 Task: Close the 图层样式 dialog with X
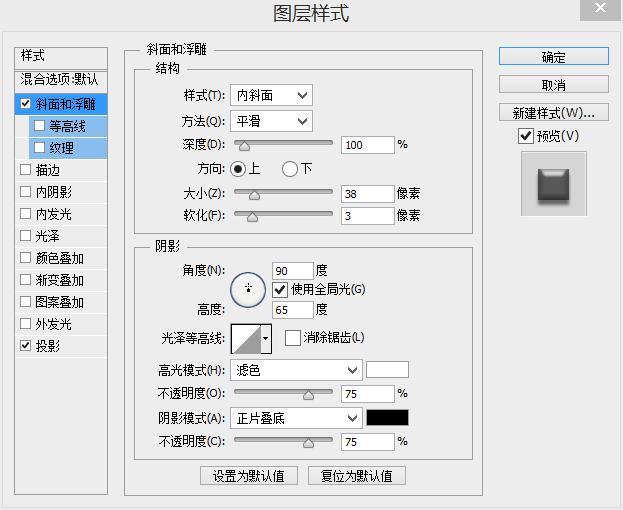coord(600,8)
